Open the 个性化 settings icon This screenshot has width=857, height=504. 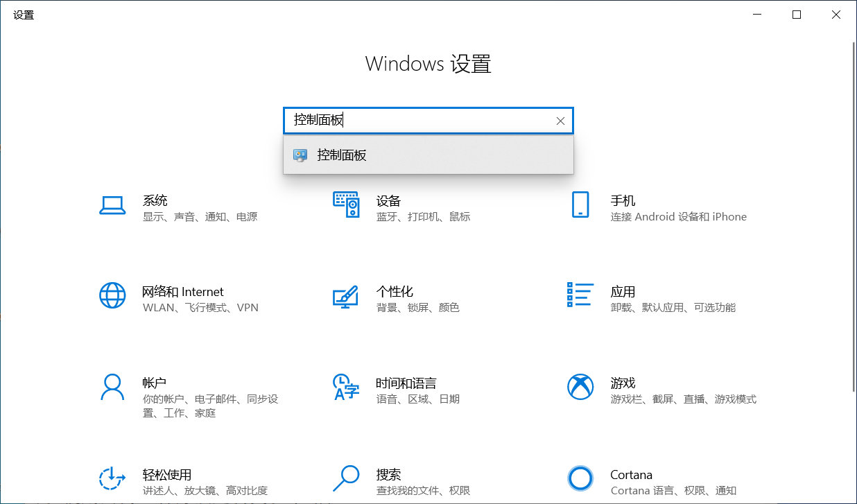(x=347, y=297)
